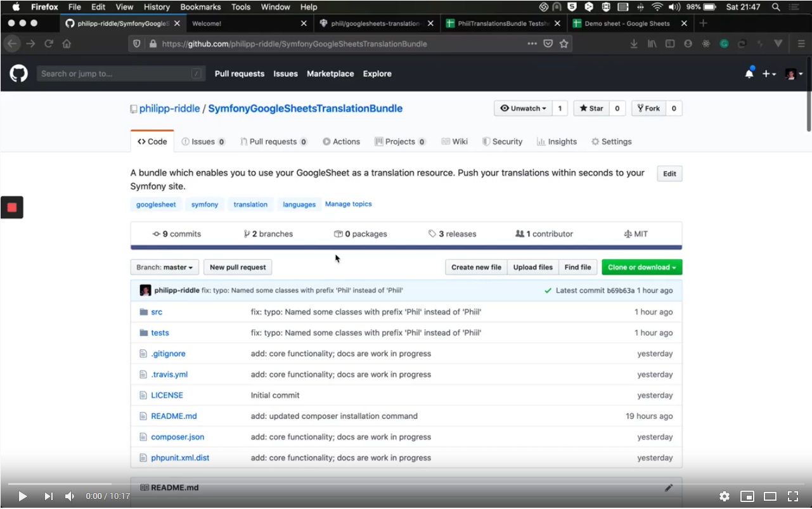
Task: Click Manage topics link
Action: coord(348,204)
